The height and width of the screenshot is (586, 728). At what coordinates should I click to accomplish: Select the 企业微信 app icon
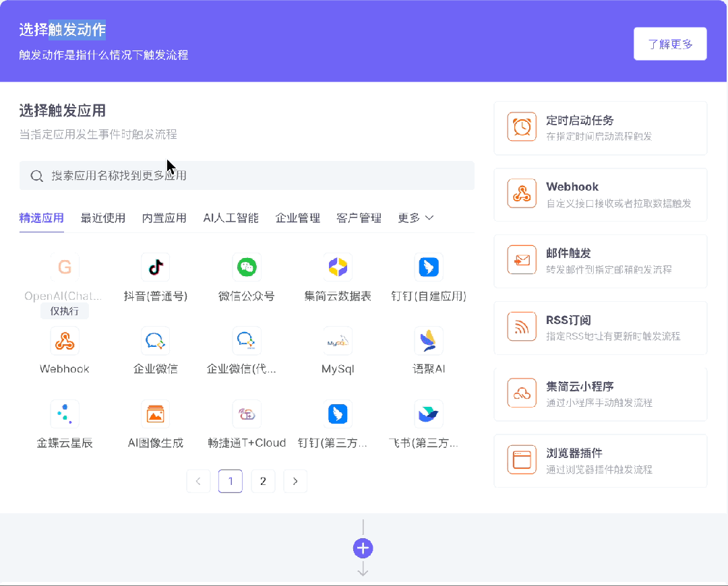click(x=156, y=341)
